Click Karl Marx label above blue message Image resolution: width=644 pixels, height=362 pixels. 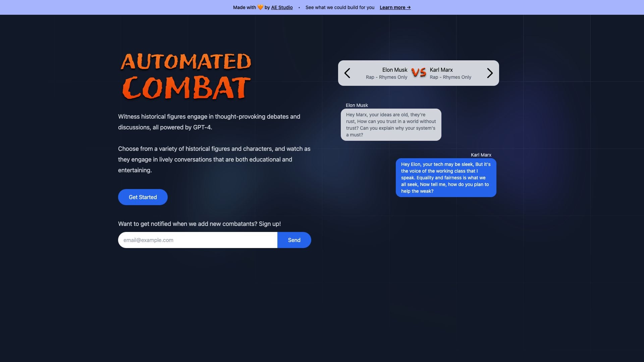coord(481,155)
